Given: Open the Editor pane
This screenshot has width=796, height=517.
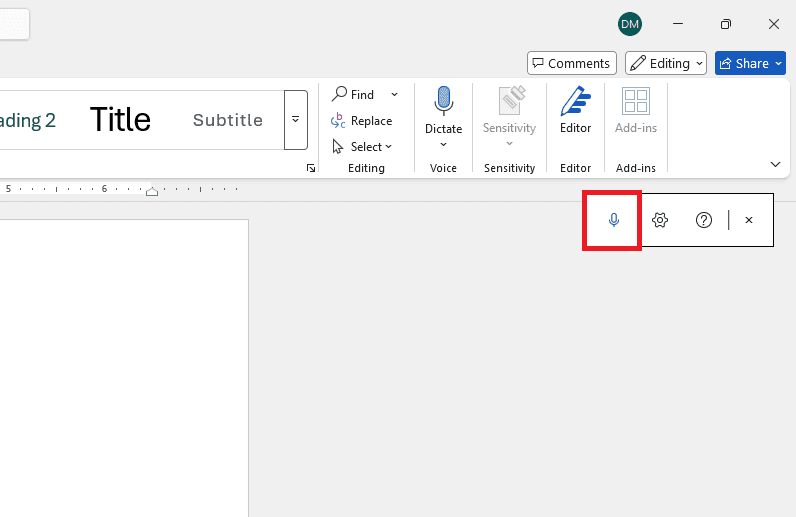Looking at the screenshot, I should point(575,110).
